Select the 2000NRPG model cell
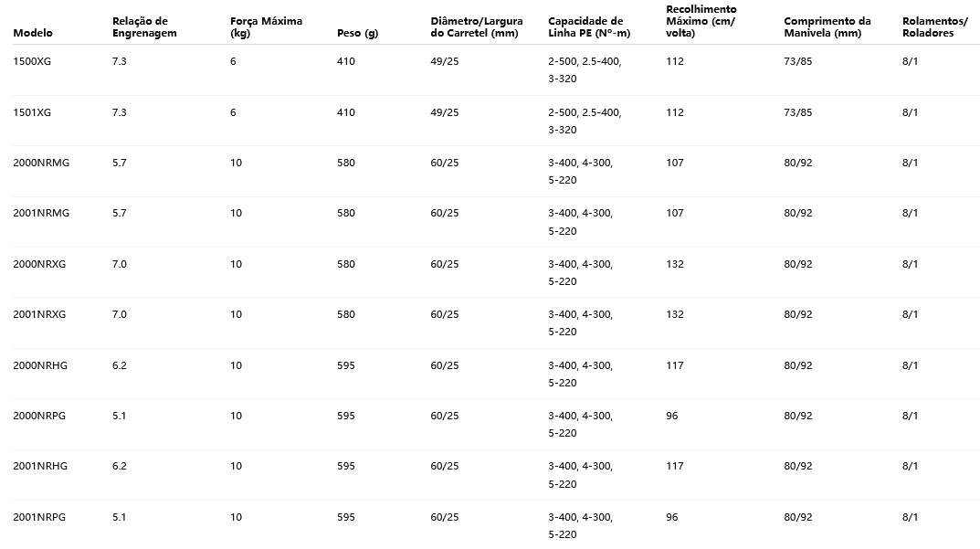 tap(40, 416)
